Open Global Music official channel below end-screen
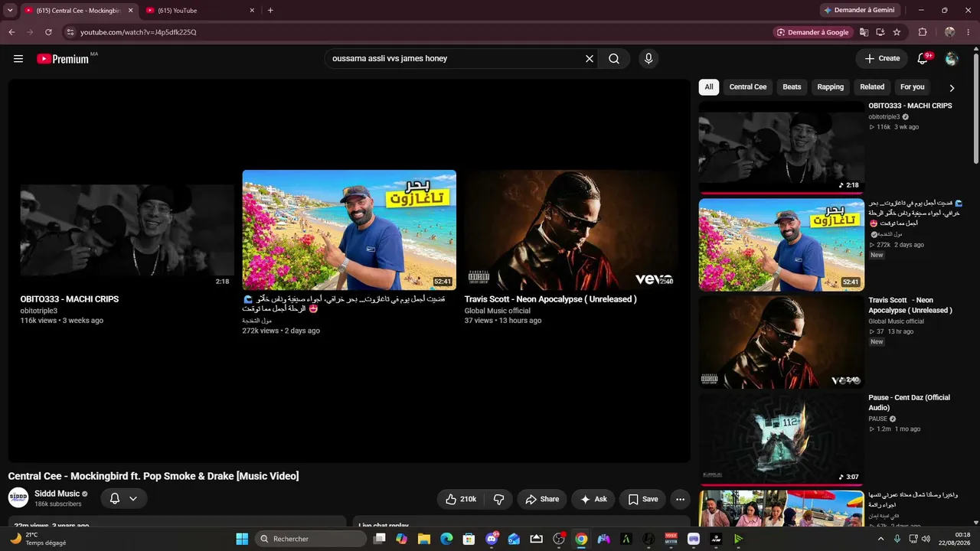980x551 pixels. [498, 311]
